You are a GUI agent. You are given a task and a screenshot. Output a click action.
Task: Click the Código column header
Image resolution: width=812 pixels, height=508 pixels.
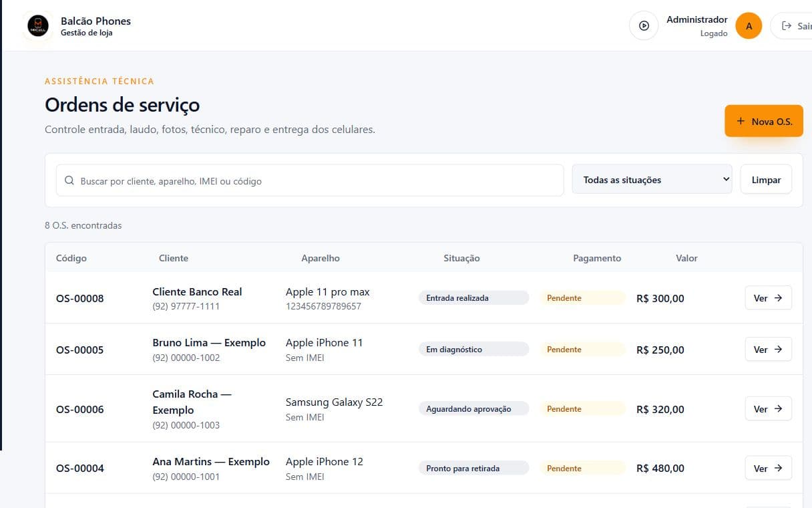pos(71,258)
